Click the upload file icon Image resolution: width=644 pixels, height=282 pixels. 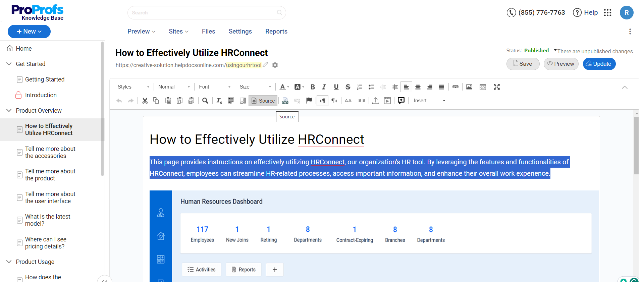pos(376,101)
